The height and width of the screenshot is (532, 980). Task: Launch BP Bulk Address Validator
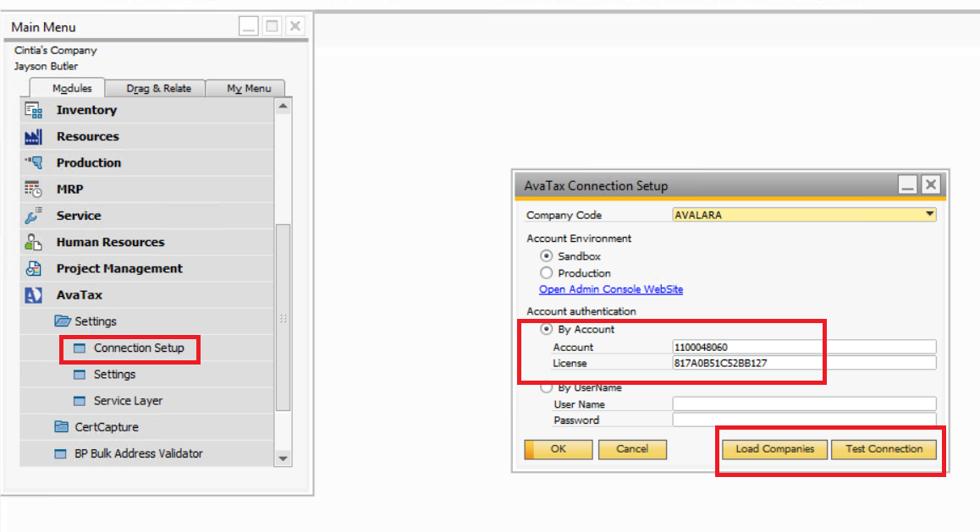(x=139, y=454)
